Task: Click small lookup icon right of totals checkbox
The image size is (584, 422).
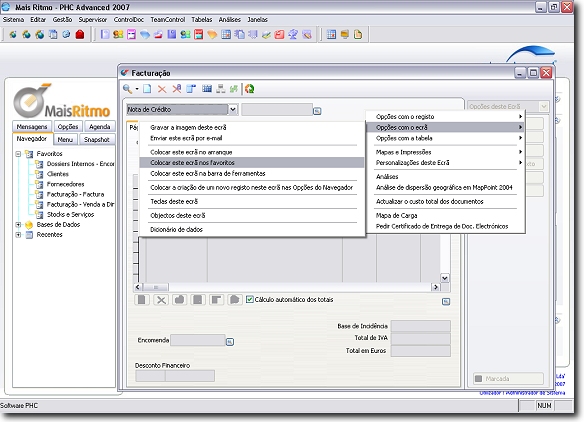Action: click(446, 301)
